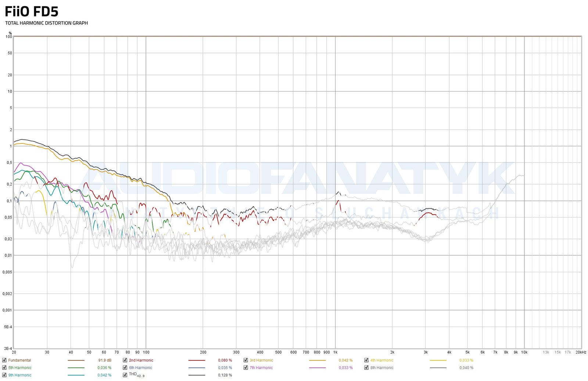Click the Fundamental level 91,9 dB
588x381 pixels.
105,360
